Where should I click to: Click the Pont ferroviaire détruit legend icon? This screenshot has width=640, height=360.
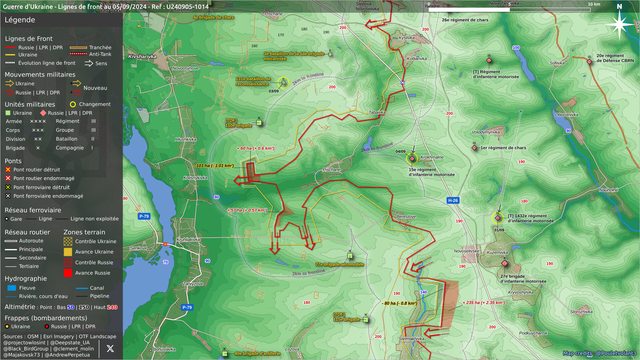pos(8,187)
